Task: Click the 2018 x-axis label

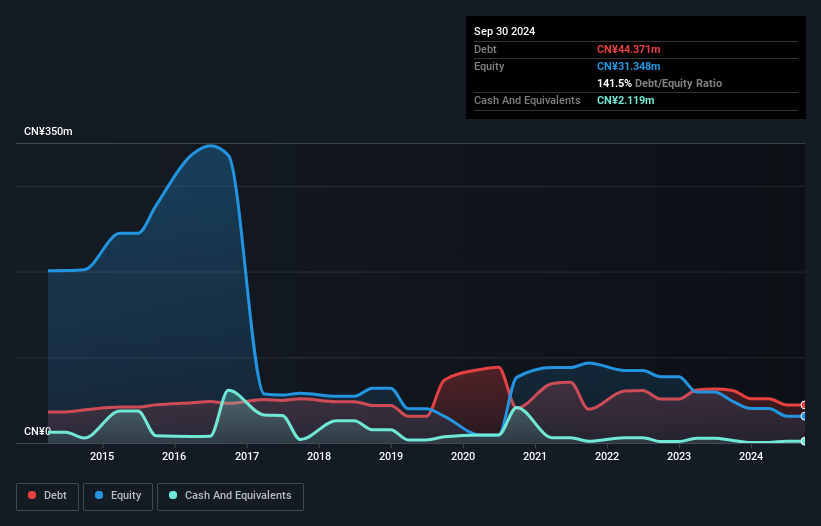Action: tap(319, 456)
